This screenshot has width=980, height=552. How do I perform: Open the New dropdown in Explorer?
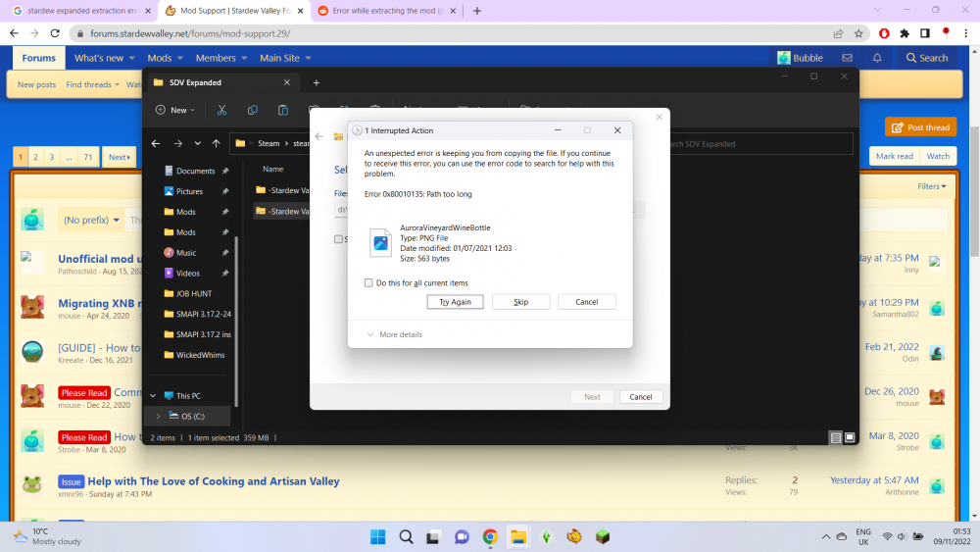coord(176,110)
